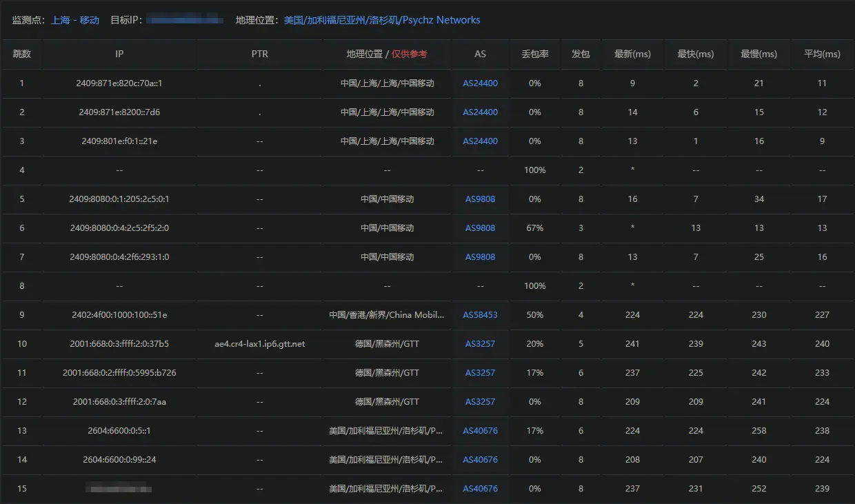This screenshot has height=504, width=855.
Task: Open AS9808 link in hop 5 row
Action: click(480, 199)
